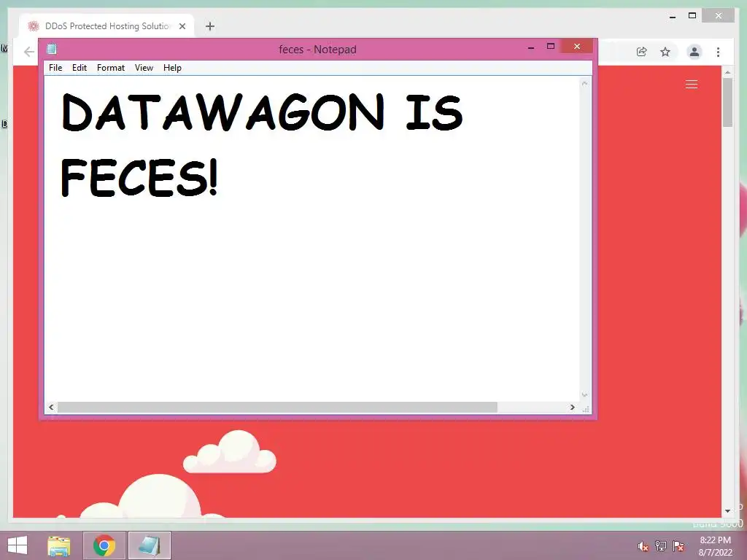Click the Chrome share page icon
The image size is (747, 560).
click(642, 52)
